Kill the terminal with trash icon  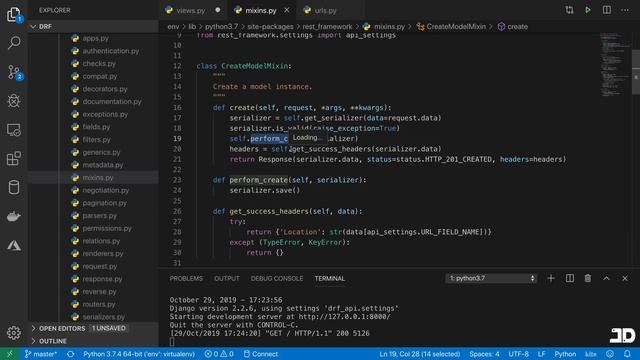tap(588, 278)
